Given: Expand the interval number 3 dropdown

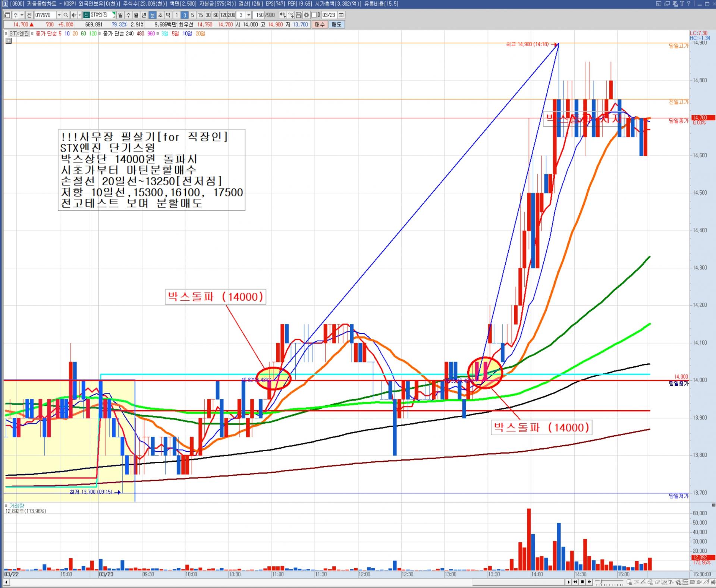Looking at the screenshot, I should point(249,15).
